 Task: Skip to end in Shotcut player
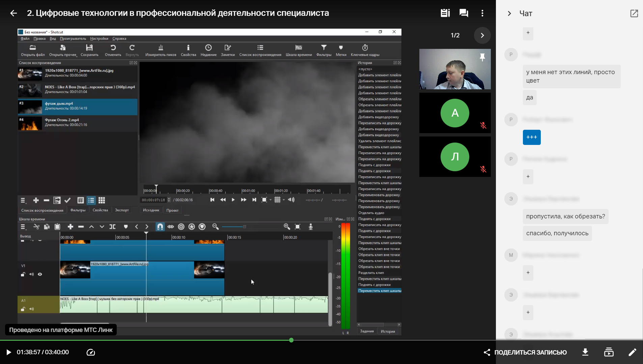click(x=254, y=200)
